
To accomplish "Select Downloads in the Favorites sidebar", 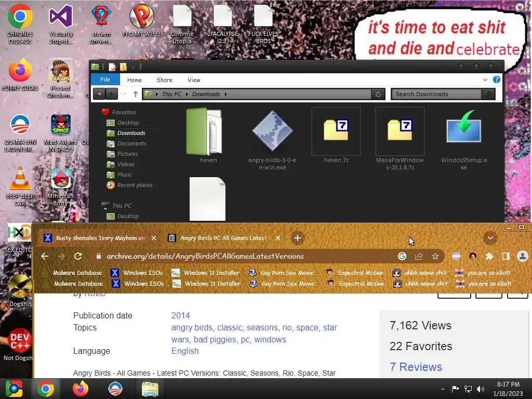I will click(x=131, y=133).
